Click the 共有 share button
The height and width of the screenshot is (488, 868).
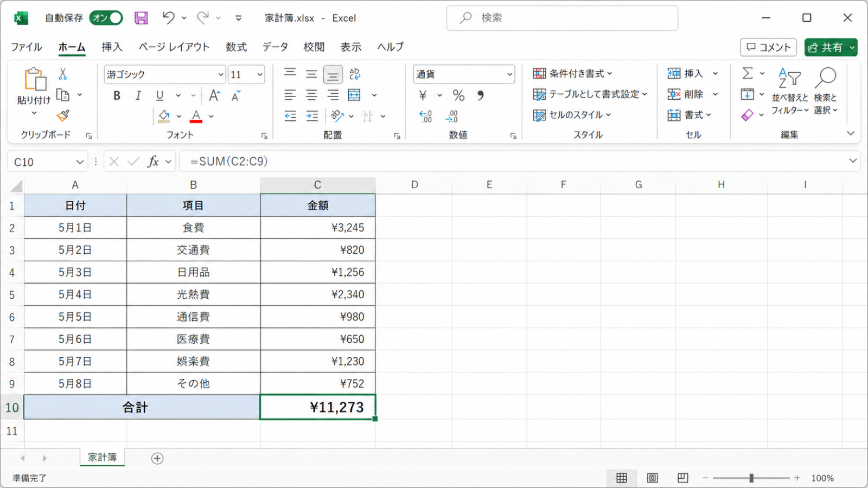pyautogui.click(x=831, y=47)
